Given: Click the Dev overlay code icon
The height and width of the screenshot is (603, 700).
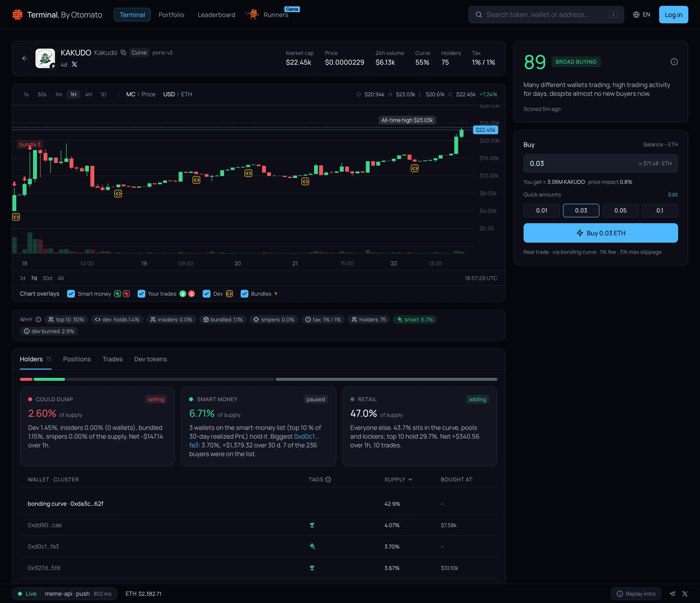Looking at the screenshot, I should [229, 294].
